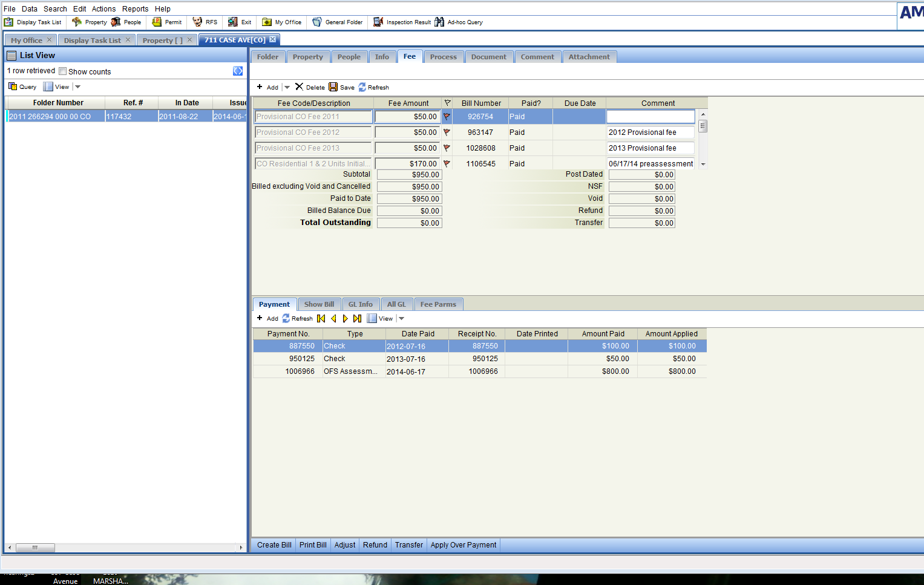Click the Delete X icon
The image size is (924, 585).
tap(299, 87)
